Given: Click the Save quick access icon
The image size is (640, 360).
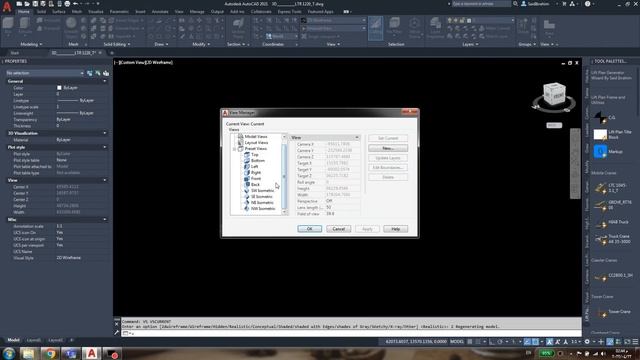Looking at the screenshot, I should (35, 4).
